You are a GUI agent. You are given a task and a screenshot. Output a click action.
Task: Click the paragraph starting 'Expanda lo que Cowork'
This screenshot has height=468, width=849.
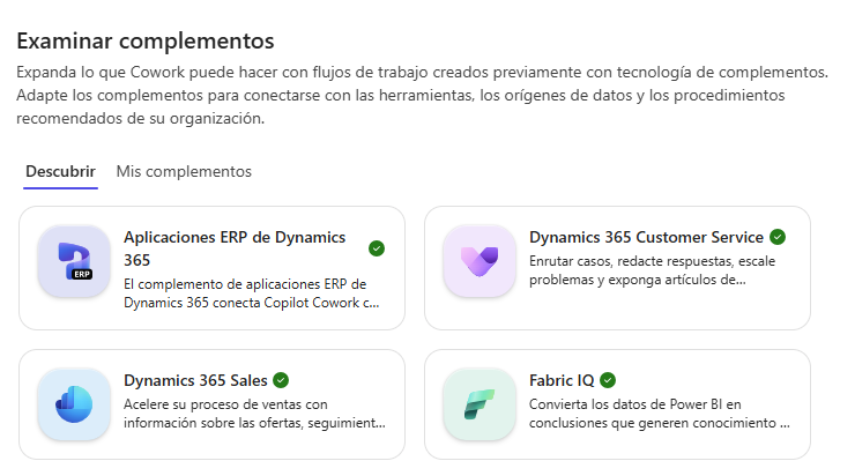pos(422,95)
